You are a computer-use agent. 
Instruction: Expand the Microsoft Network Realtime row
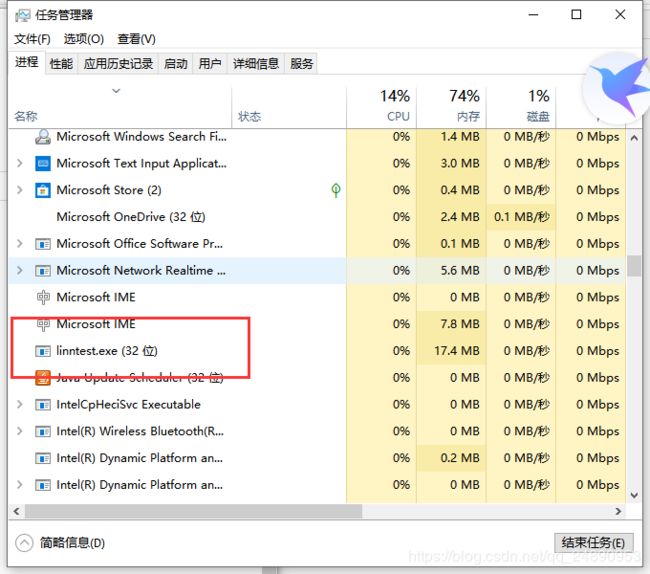(x=19, y=271)
